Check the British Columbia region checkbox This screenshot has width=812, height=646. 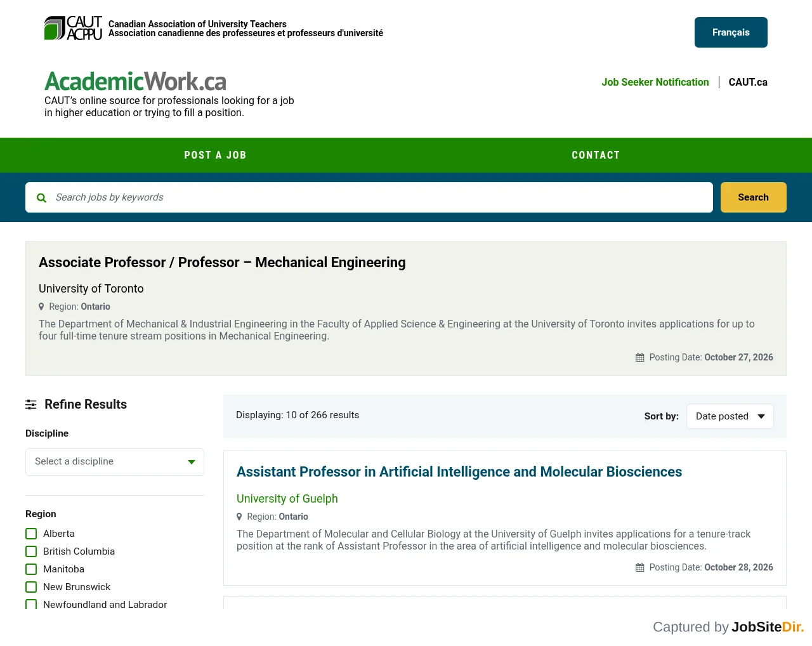point(31,551)
